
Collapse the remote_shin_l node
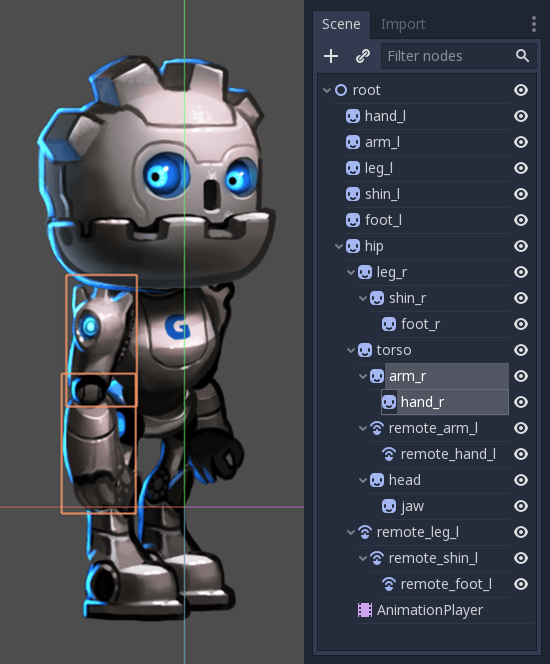[x=362, y=558]
